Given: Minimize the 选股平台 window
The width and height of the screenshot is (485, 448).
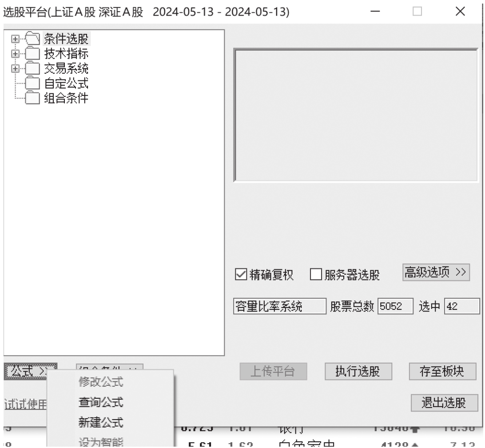Looking at the screenshot, I should [x=375, y=12].
